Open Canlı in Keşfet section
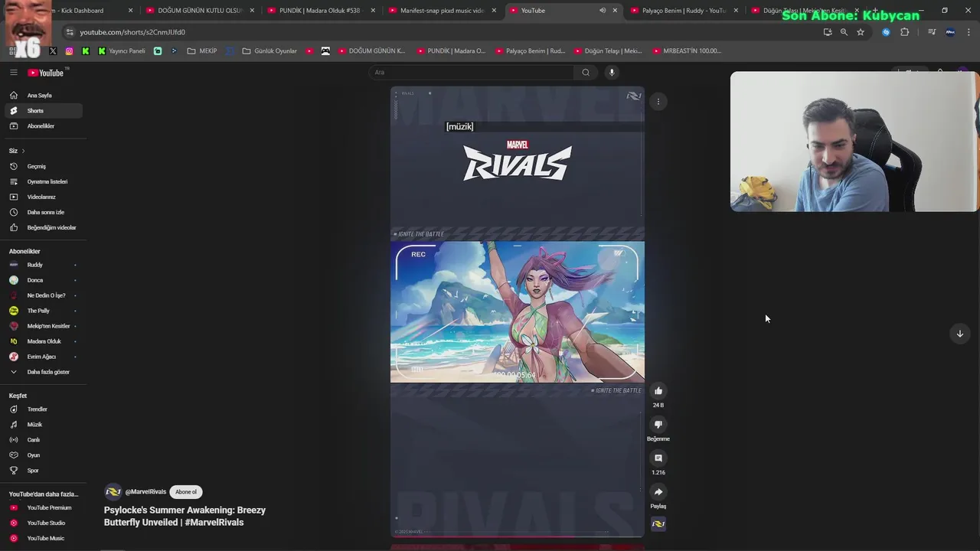The height and width of the screenshot is (551, 980). [44, 440]
